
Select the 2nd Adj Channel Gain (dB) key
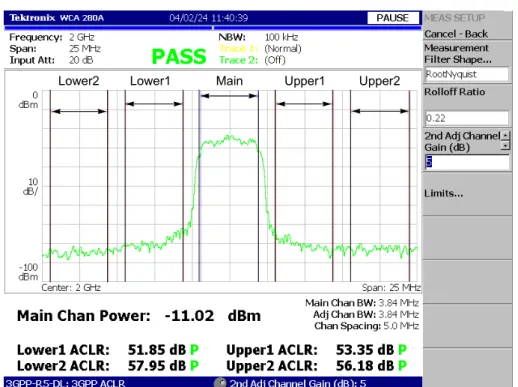[467, 150]
